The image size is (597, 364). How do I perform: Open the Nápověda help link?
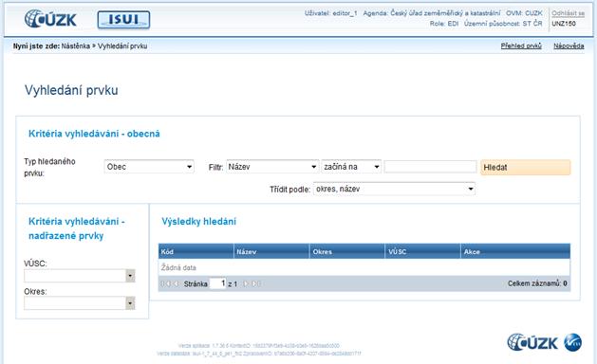tap(569, 46)
